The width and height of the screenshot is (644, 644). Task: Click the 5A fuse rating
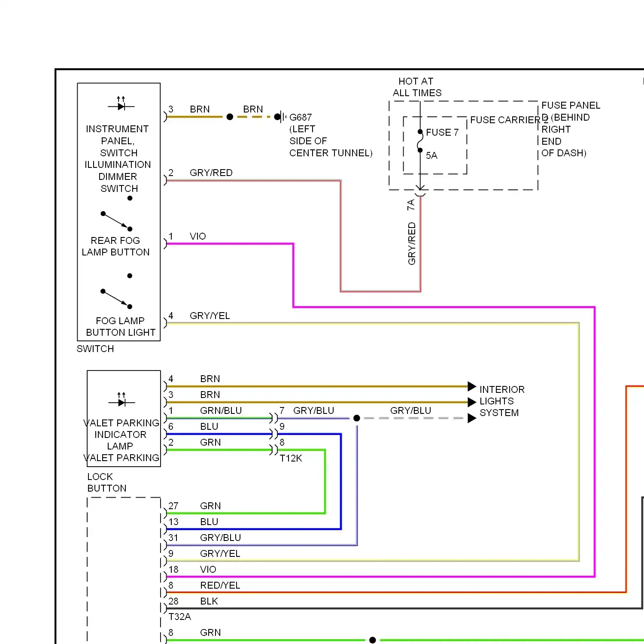pyautogui.click(x=431, y=155)
